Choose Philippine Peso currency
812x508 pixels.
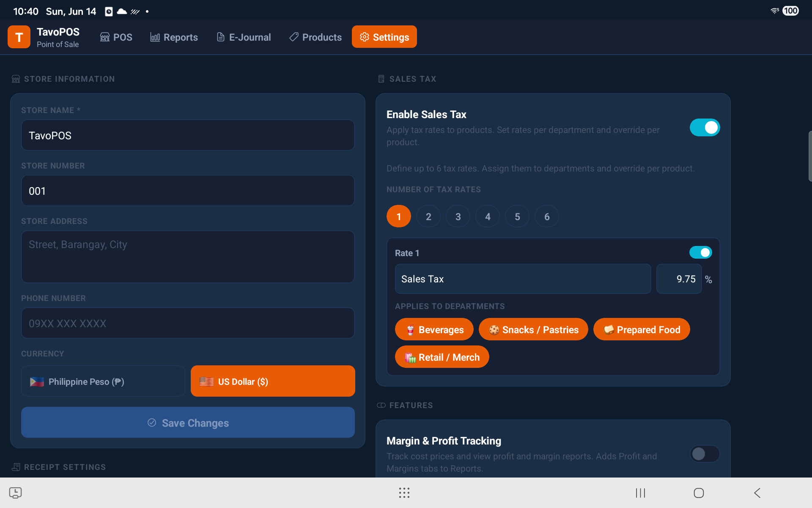pos(103,381)
